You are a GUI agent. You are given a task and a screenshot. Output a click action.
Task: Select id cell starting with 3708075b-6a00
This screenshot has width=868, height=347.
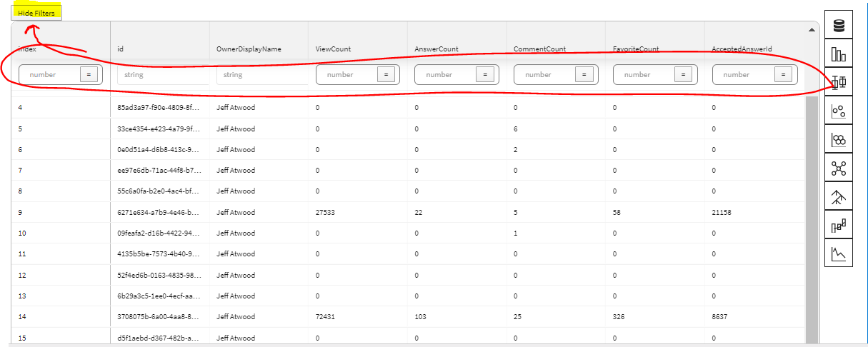(159, 316)
